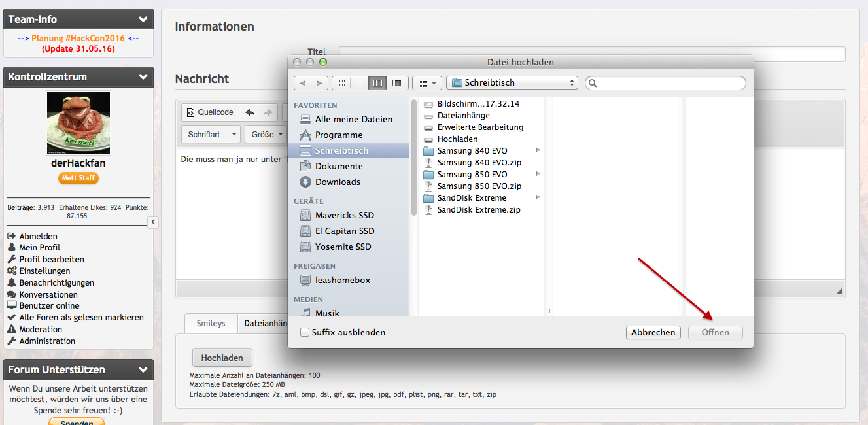Select the Hochladen file in the list
This screenshot has width=868, height=425.
457,139
